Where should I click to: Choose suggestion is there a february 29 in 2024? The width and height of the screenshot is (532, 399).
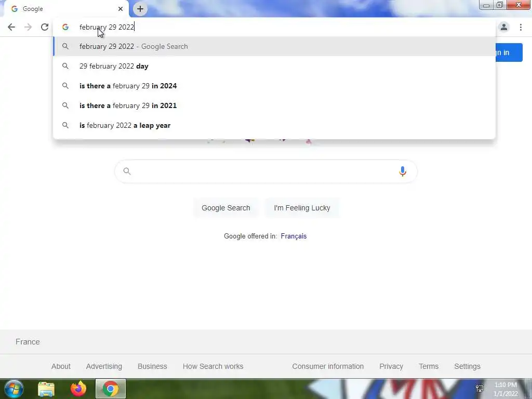[x=274, y=86]
